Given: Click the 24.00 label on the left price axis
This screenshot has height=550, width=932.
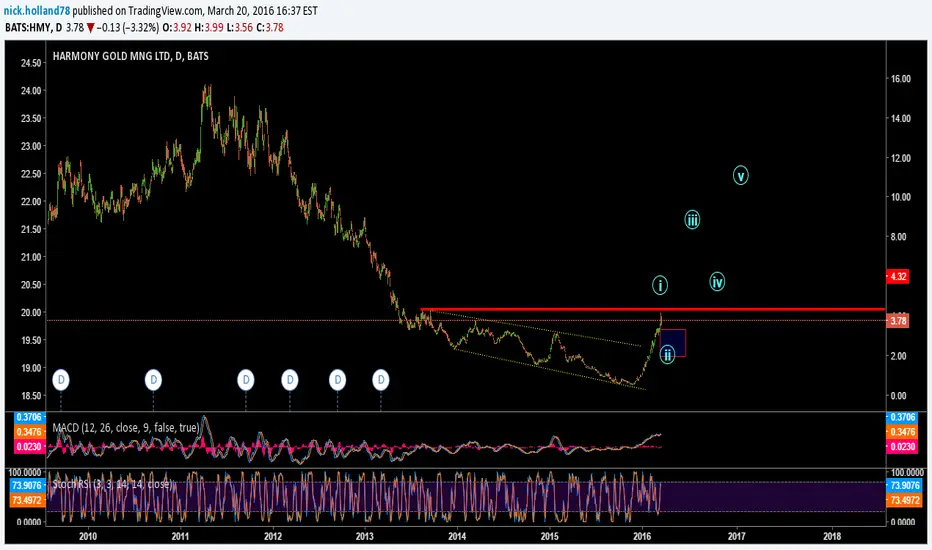Looking at the screenshot, I should click(x=32, y=90).
